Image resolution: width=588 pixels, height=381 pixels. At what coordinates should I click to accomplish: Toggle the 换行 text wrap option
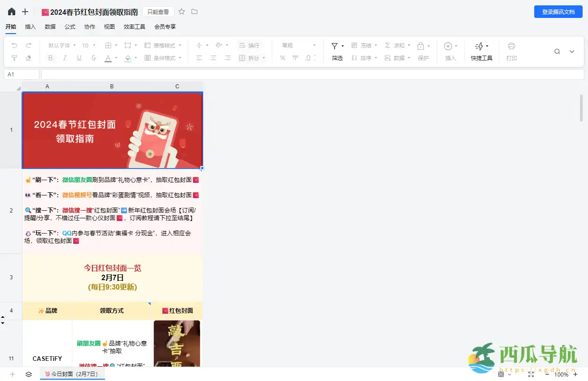click(250, 45)
